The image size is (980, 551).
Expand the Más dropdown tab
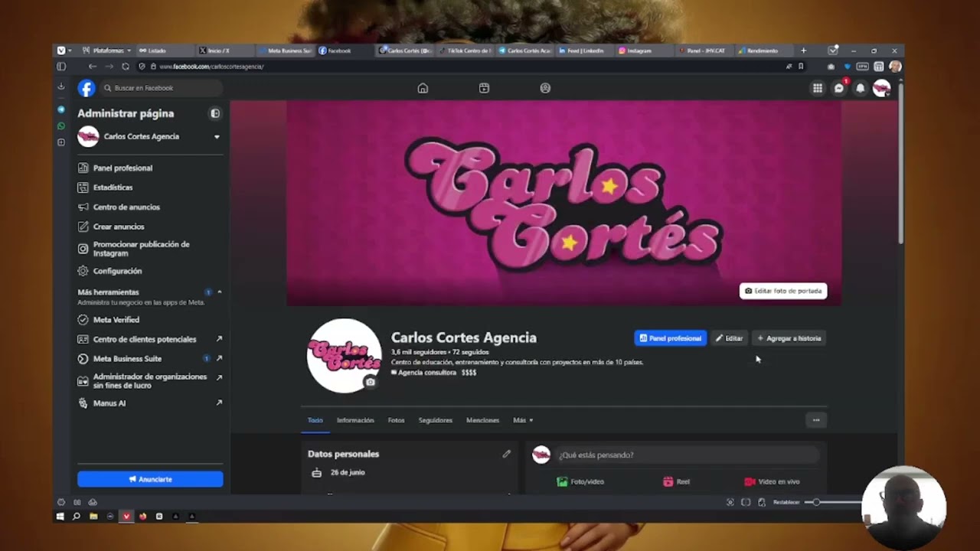click(x=523, y=420)
